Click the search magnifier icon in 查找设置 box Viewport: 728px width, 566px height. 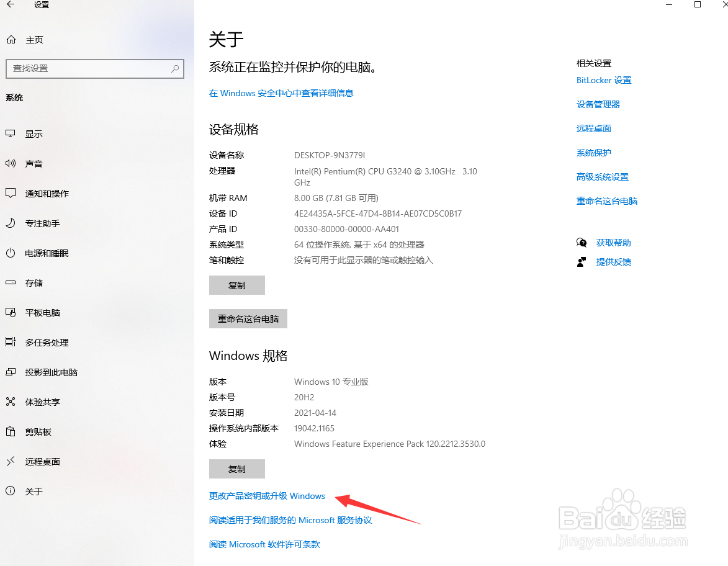click(175, 69)
